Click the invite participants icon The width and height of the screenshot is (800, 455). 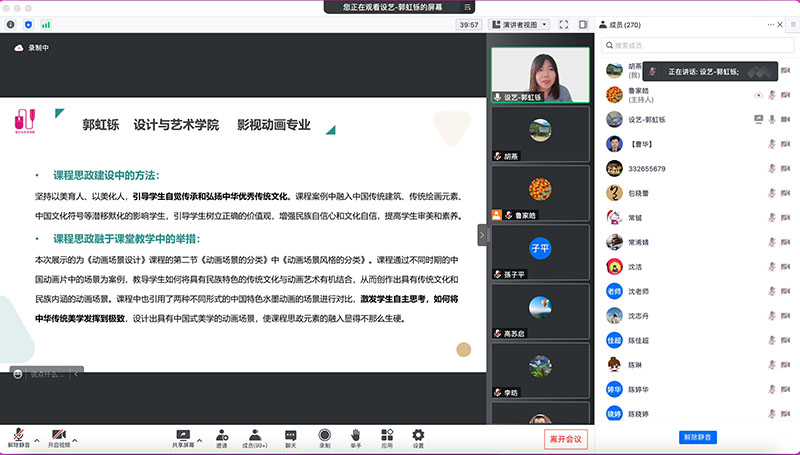click(221, 437)
